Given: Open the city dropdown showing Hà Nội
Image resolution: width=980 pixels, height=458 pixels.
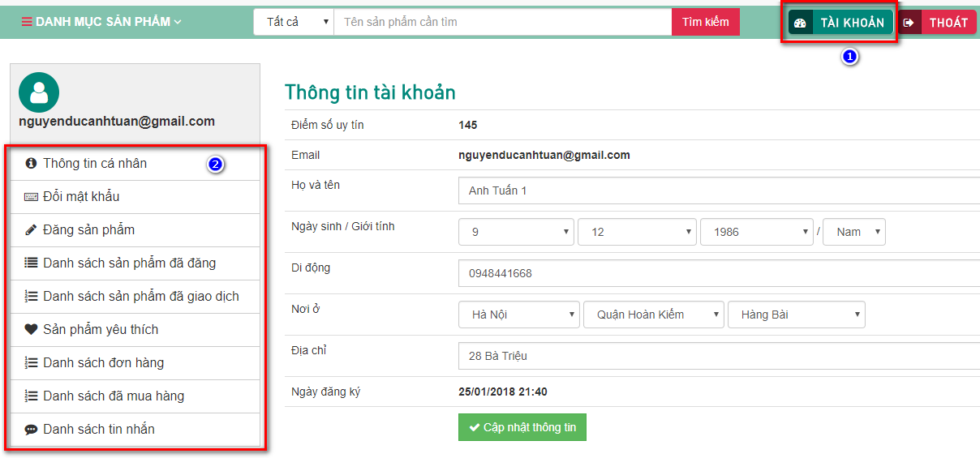Looking at the screenshot, I should tap(518, 315).
